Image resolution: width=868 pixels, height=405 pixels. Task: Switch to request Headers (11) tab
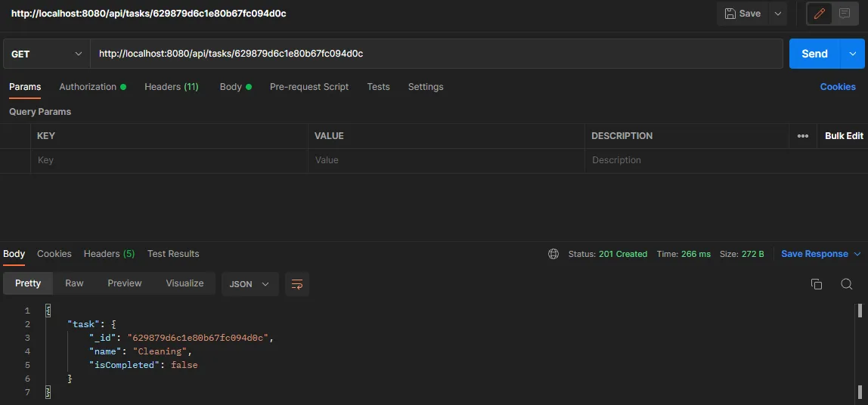(x=172, y=87)
